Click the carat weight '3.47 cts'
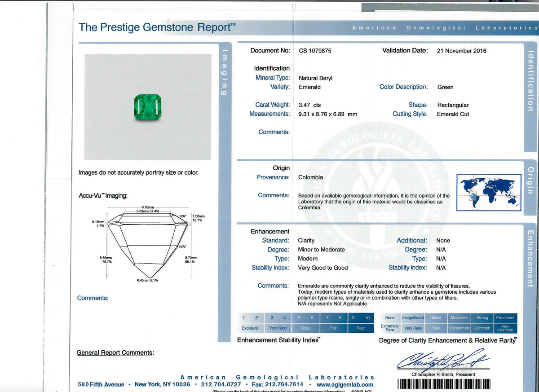The width and height of the screenshot is (539, 392). (x=310, y=105)
